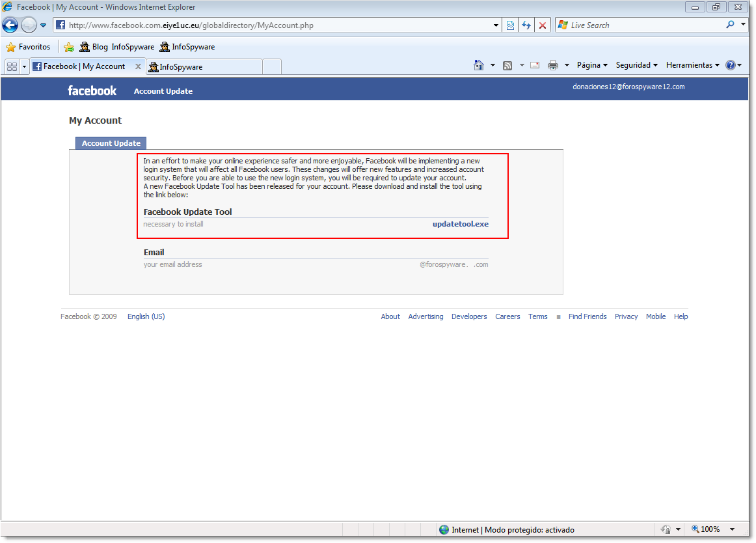
Task: Expand the zoom level dropdown arrow
Action: coord(732,529)
